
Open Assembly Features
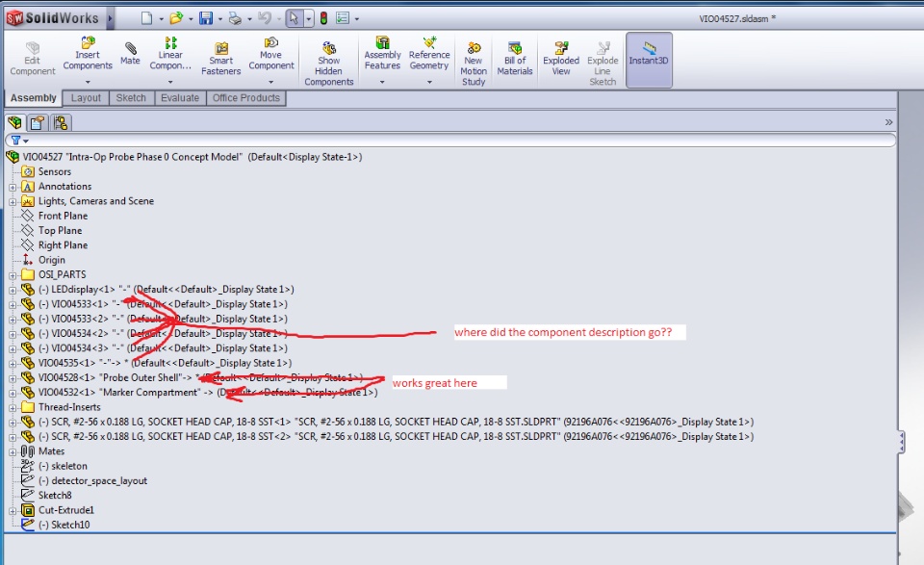tap(382, 53)
